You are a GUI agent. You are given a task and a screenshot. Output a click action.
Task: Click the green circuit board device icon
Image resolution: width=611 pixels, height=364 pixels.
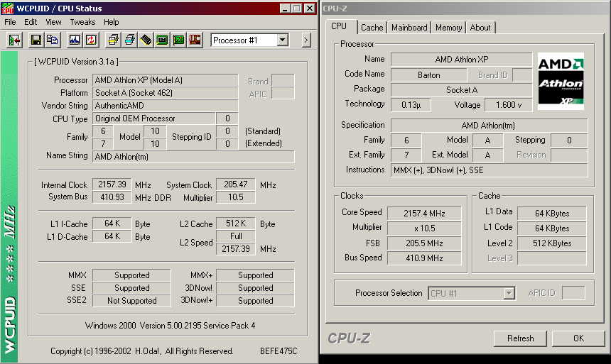179,40
